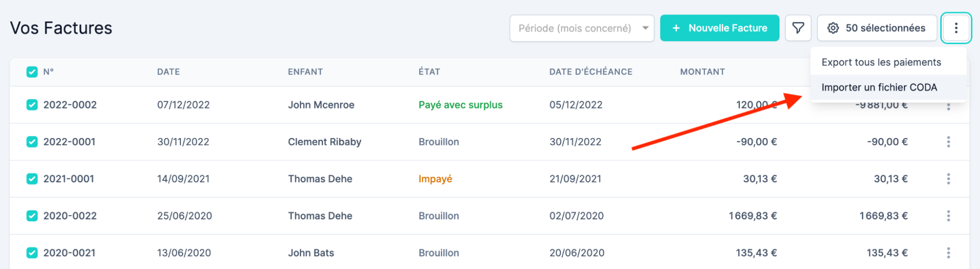Click the filter funnel icon

pos(798,28)
